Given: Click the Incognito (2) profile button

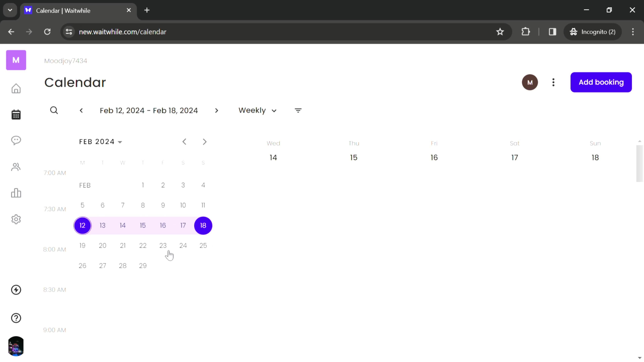Looking at the screenshot, I should click(x=593, y=32).
